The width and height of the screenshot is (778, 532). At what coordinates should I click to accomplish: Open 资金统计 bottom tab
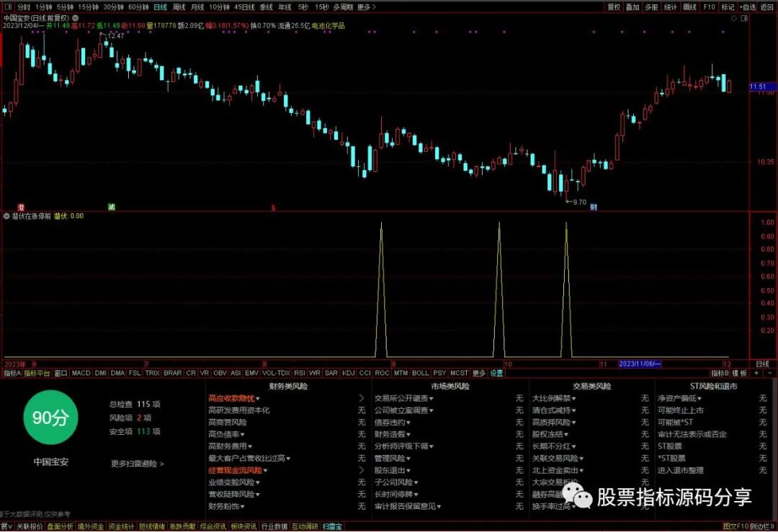click(x=121, y=526)
